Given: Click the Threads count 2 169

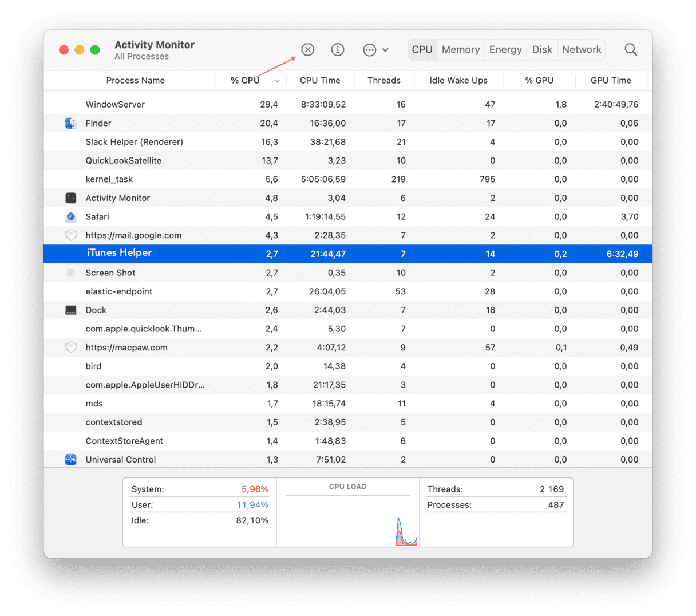Looking at the screenshot, I should [x=552, y=489].
